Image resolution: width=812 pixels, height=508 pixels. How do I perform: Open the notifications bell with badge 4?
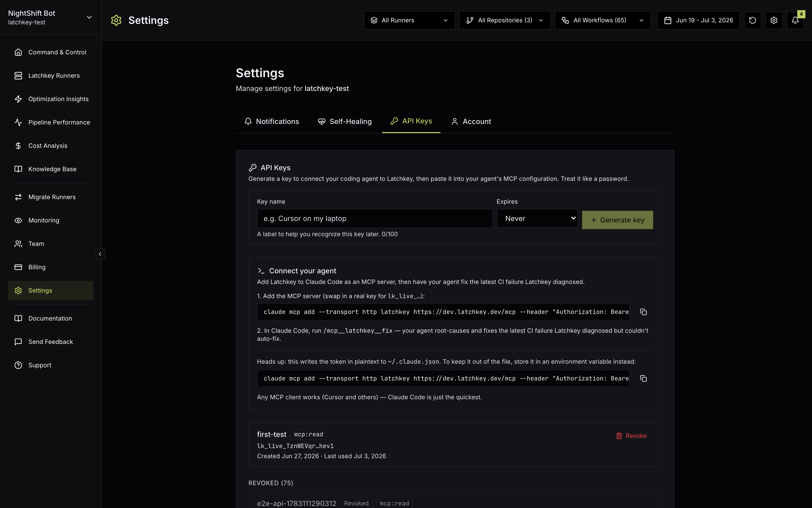click(795, 20)
